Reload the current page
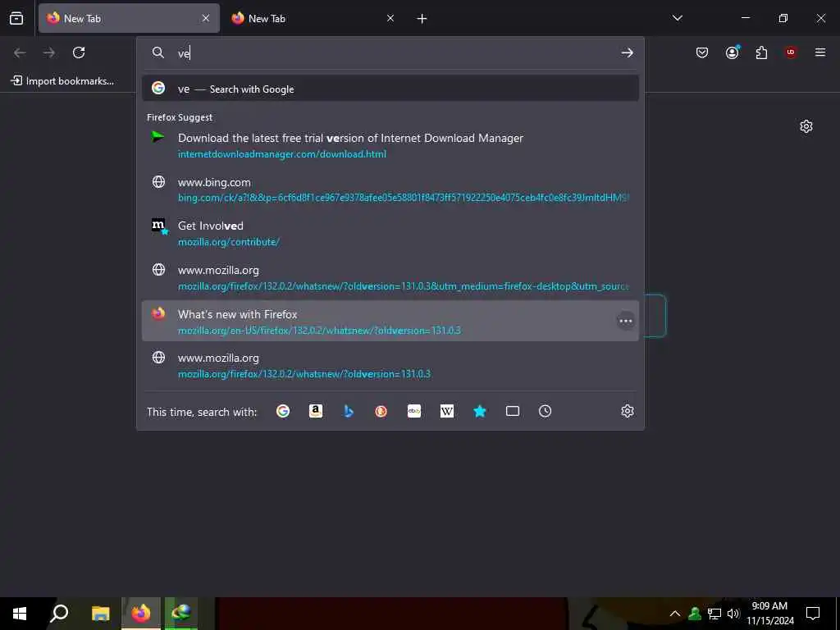840x630 pixels. [x=79, y=52]
